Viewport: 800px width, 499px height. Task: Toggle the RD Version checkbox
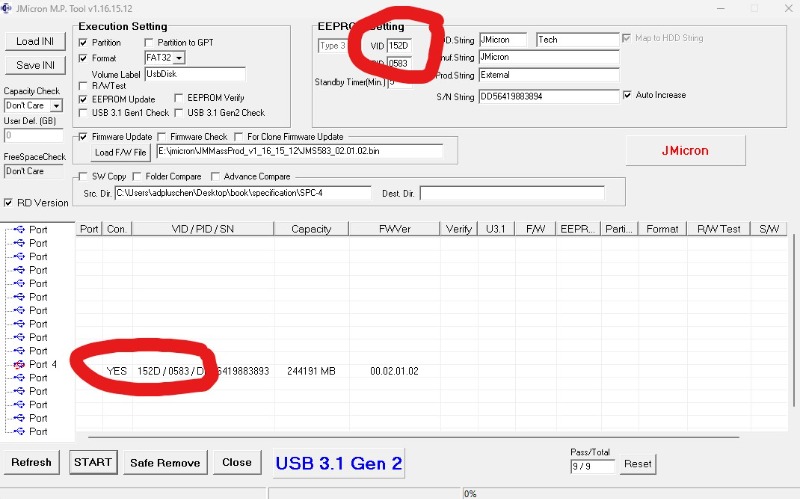[x=9, y=203]
